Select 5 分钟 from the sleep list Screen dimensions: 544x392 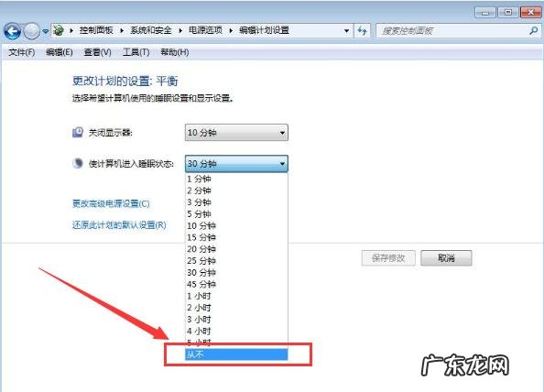236,214
